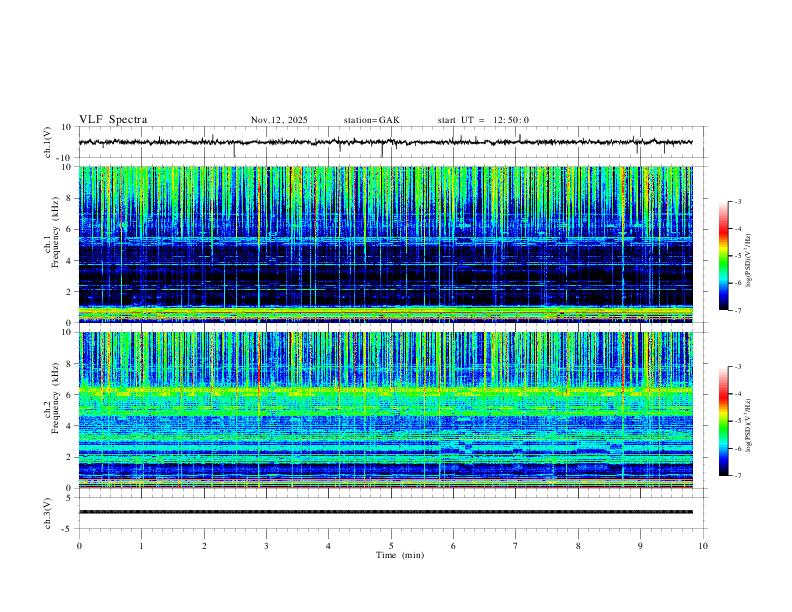Click the 'Time (min)' axis label
This screenshot has width=792, height=612.
400,555
